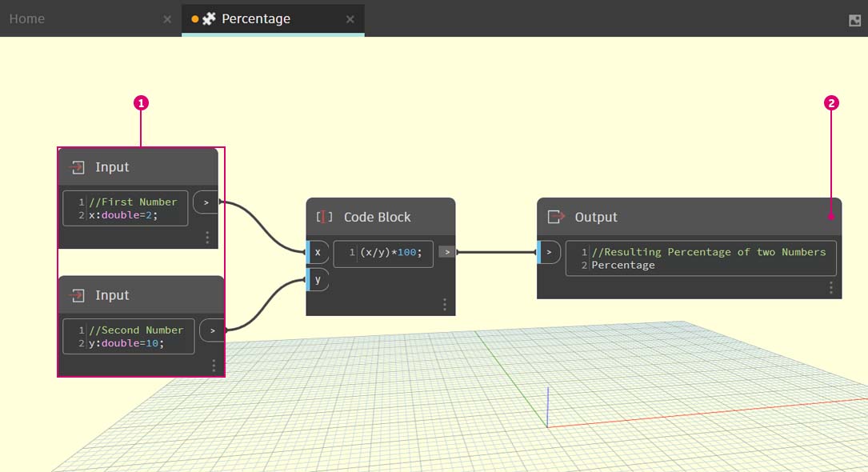Select the Code Block node header
Screen dimensions: 868x472
tap(381, 216)
